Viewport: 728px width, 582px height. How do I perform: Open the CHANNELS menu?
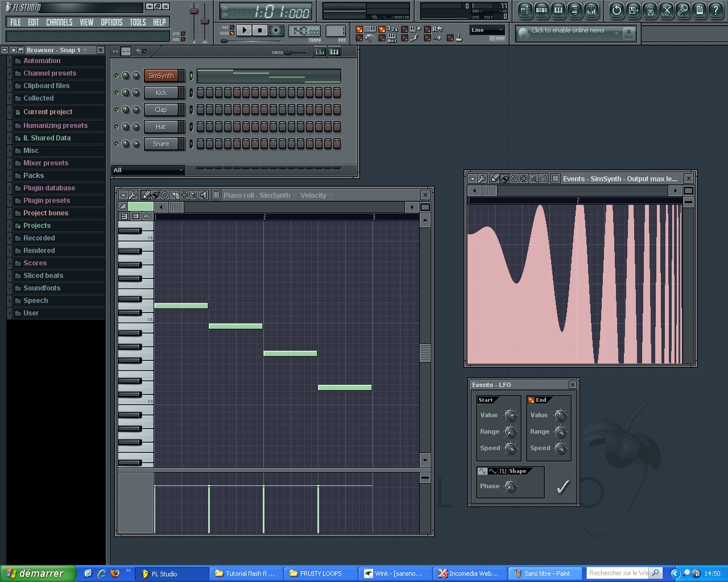pyautogui.click(x=59, y=22)
